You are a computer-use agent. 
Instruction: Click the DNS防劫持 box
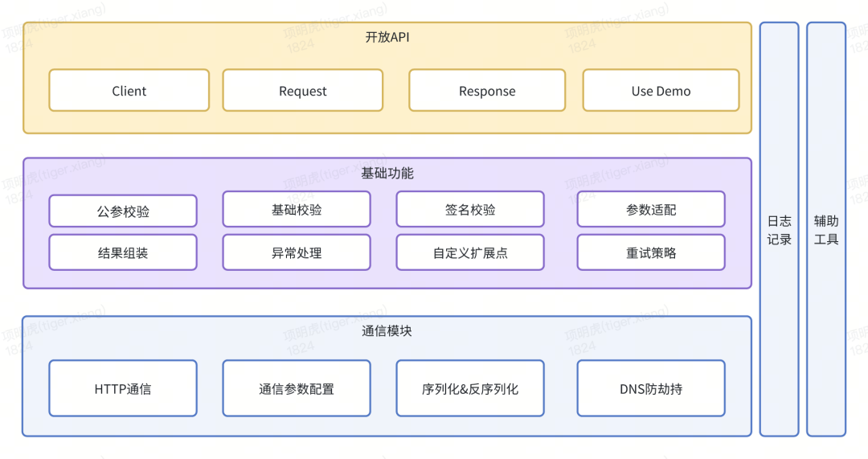(x=651, y=388)
